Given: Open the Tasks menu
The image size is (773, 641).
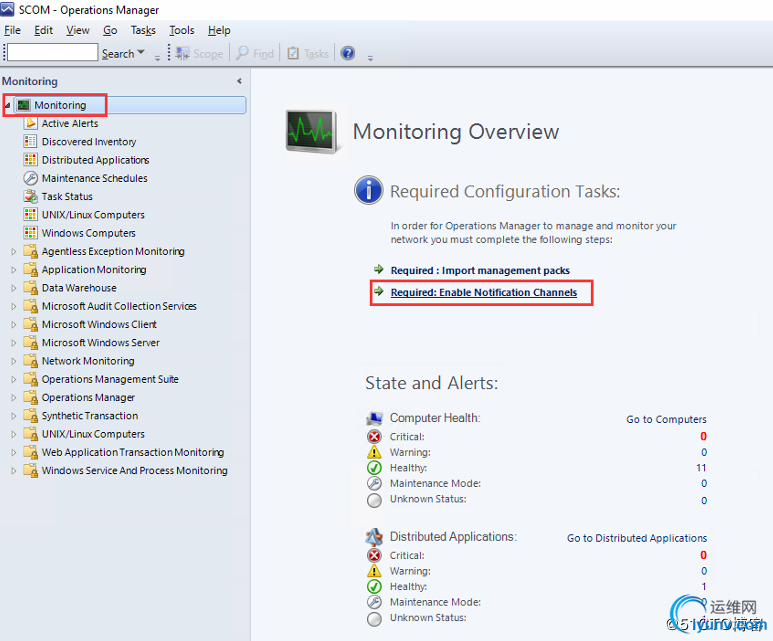Looking at the screenshot, I should pos(143,30).
